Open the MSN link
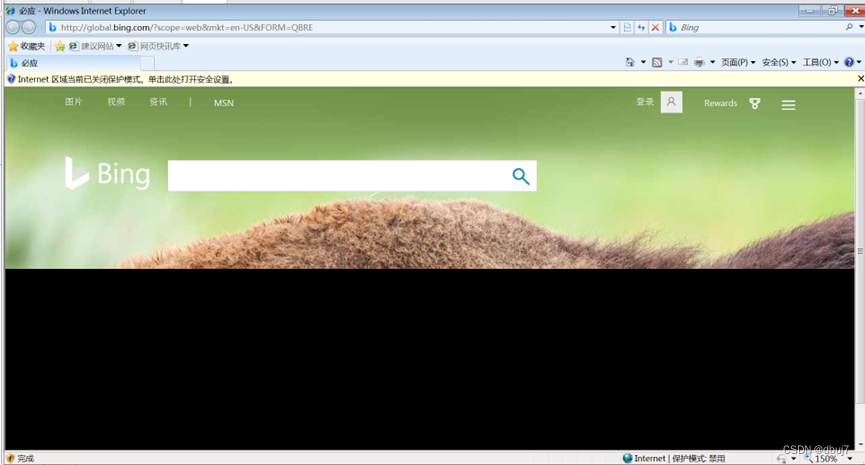 coord(223,103)
